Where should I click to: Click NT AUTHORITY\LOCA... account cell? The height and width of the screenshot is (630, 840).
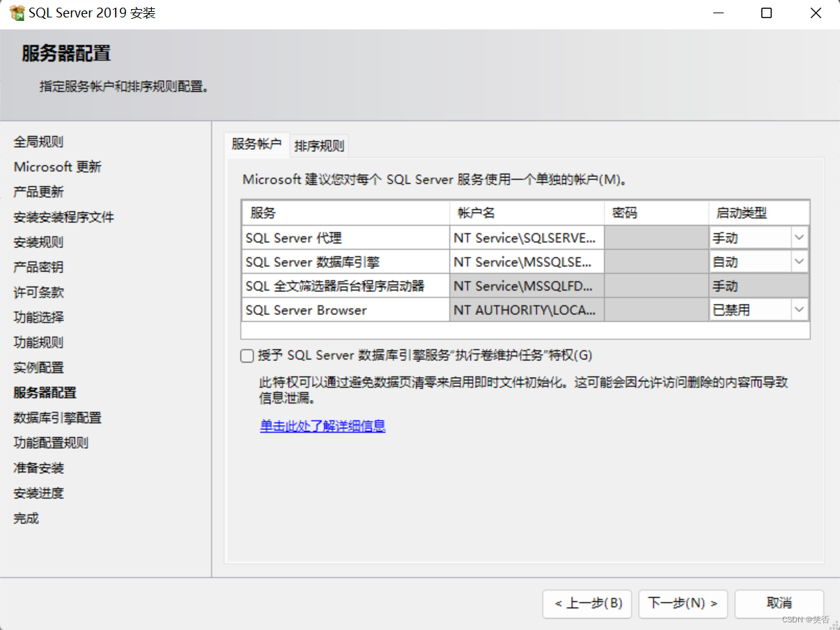click(x=527, y=309)
